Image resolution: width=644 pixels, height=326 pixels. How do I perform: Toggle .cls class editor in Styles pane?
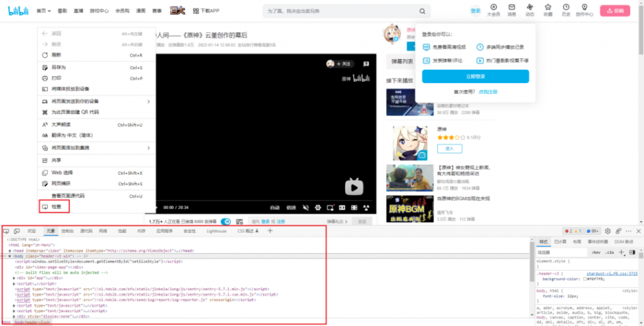point(609,252)
